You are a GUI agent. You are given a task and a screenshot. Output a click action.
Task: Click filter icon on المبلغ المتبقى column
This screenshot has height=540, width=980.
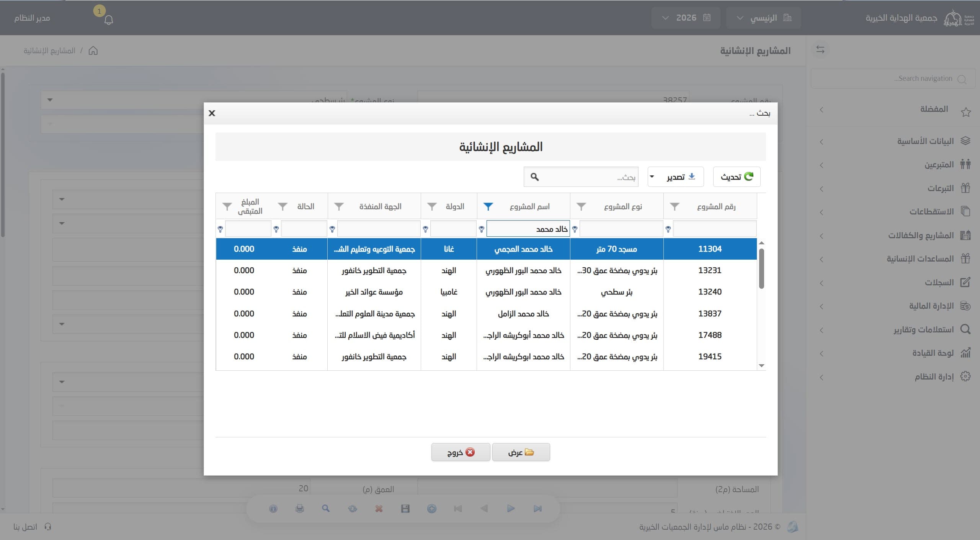point(227,207)
